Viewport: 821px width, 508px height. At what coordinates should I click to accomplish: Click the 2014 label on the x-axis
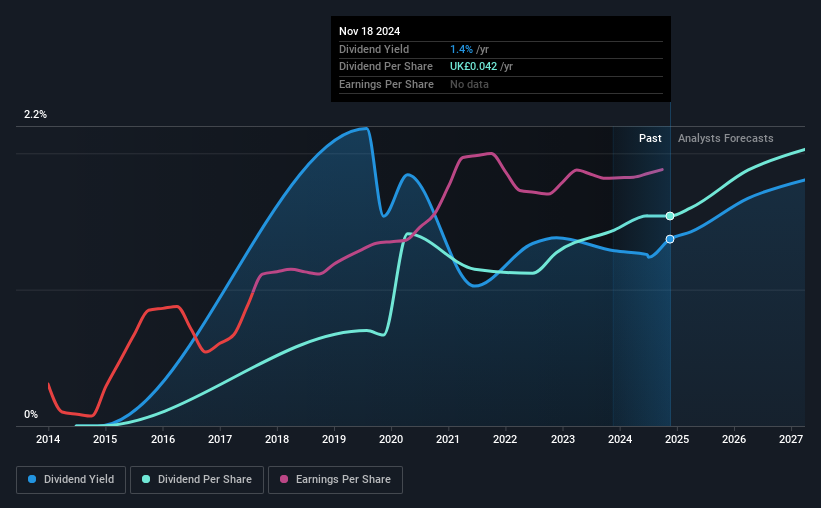[x=48, y=439]
